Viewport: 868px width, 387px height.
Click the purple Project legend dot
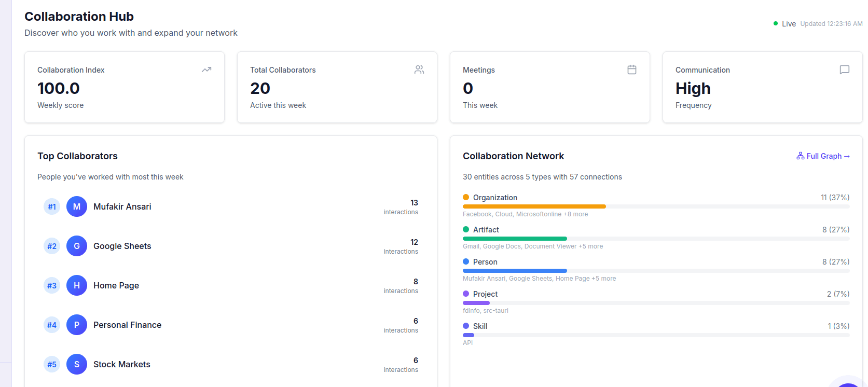pyautogui.click(x=466, y=294)
